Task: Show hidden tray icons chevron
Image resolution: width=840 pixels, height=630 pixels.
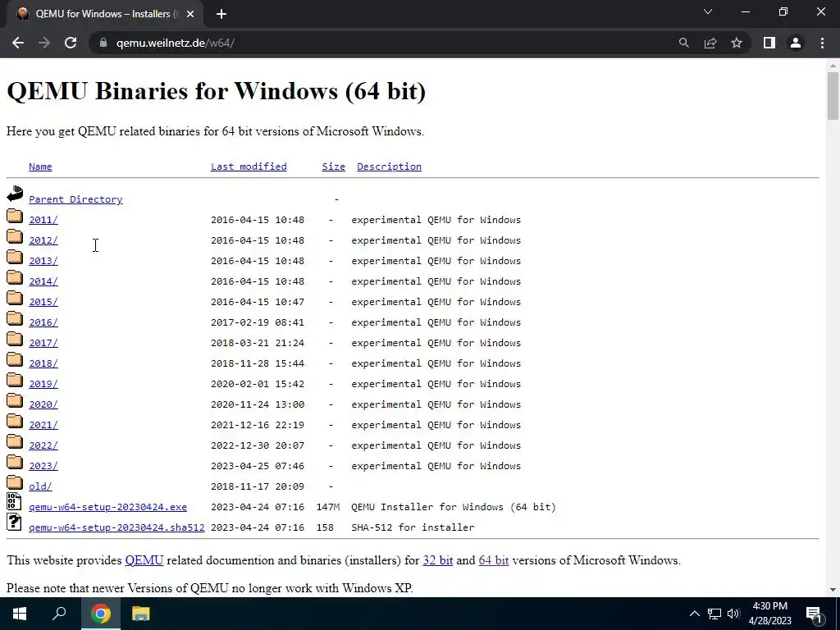Action: point(694,614)
